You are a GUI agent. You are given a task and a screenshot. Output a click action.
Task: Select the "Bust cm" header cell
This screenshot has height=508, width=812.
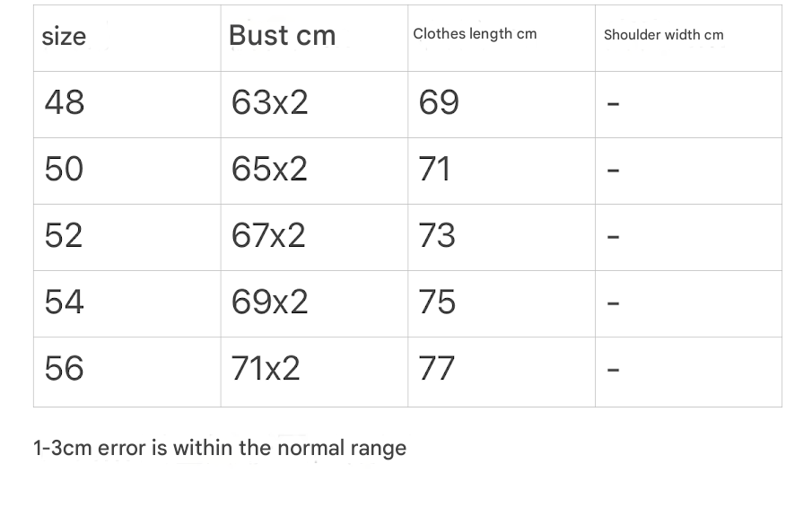282,35
